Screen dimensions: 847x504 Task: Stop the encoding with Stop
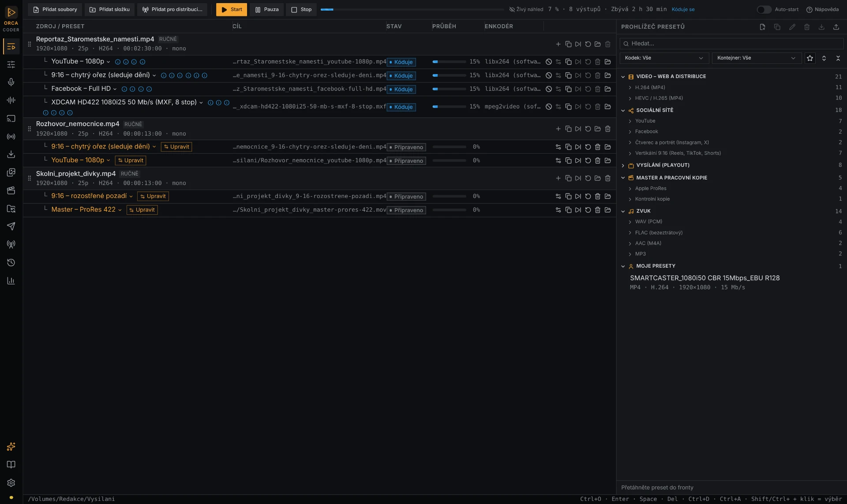click(x=301, y=10)
